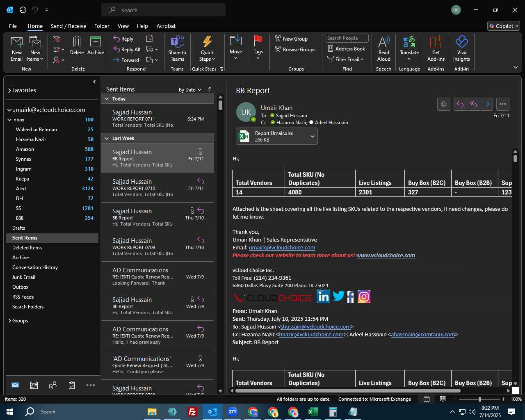Click the Delete trash can icon
Screen dimensions: 525x420
tap(77, 46)
